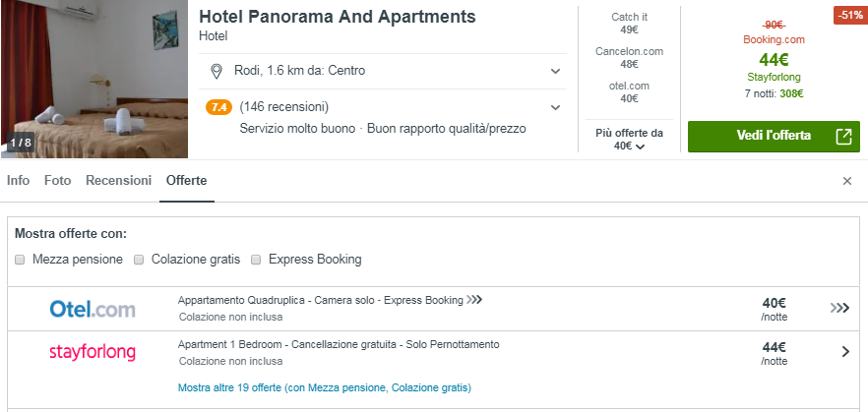Screen dimensions: 868x412
Task: Expand the reviews summary chevron
Action: 556,107
